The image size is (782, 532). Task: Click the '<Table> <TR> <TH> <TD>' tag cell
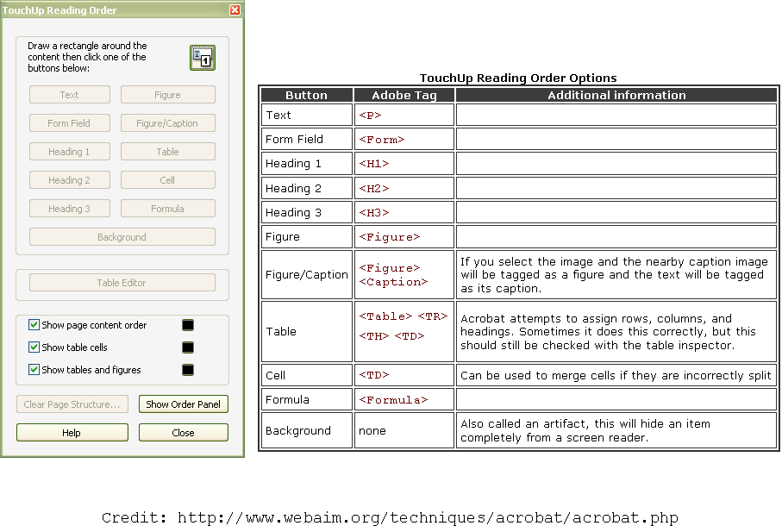click(404, 332)
